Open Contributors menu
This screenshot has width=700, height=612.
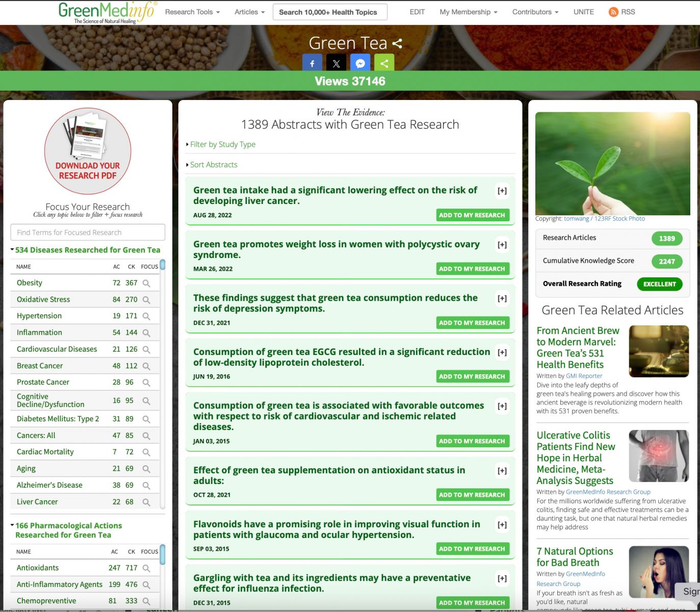pos(535,12)
